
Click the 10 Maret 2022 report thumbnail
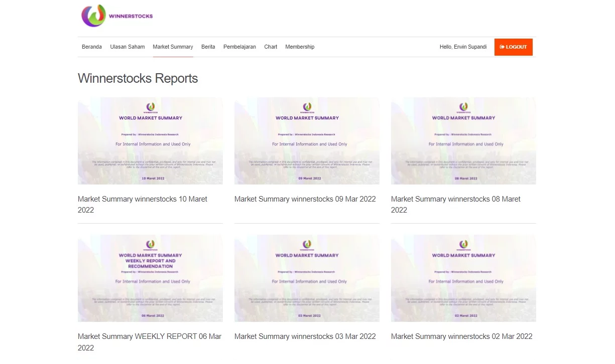pos(150,140)
